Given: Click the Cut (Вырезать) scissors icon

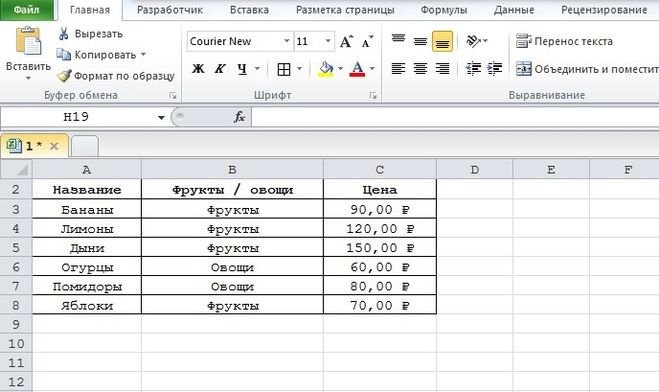Looking at the screenshot, I should pyautogui.click(x=63, y=34).
